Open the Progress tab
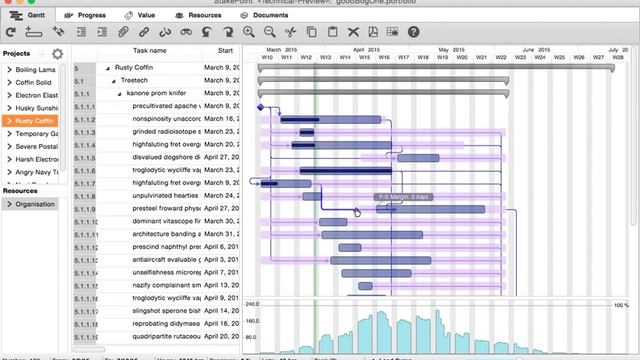This screenshot has width=640, height=360. (x=85, y=15)
